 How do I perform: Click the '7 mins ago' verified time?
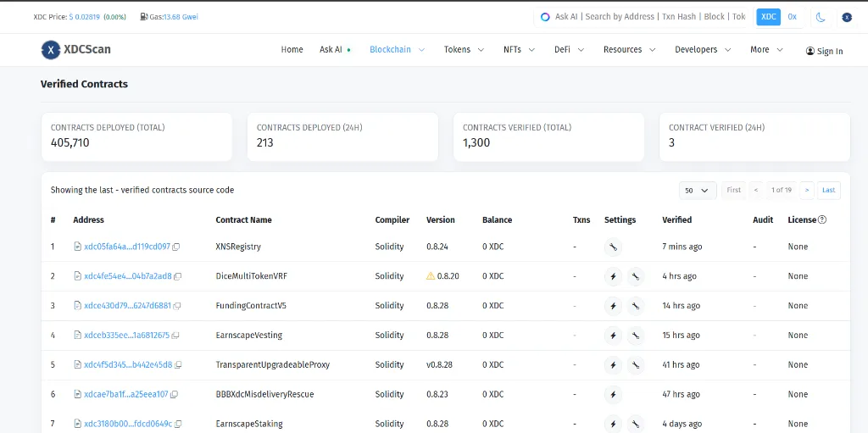coord(682,247)
